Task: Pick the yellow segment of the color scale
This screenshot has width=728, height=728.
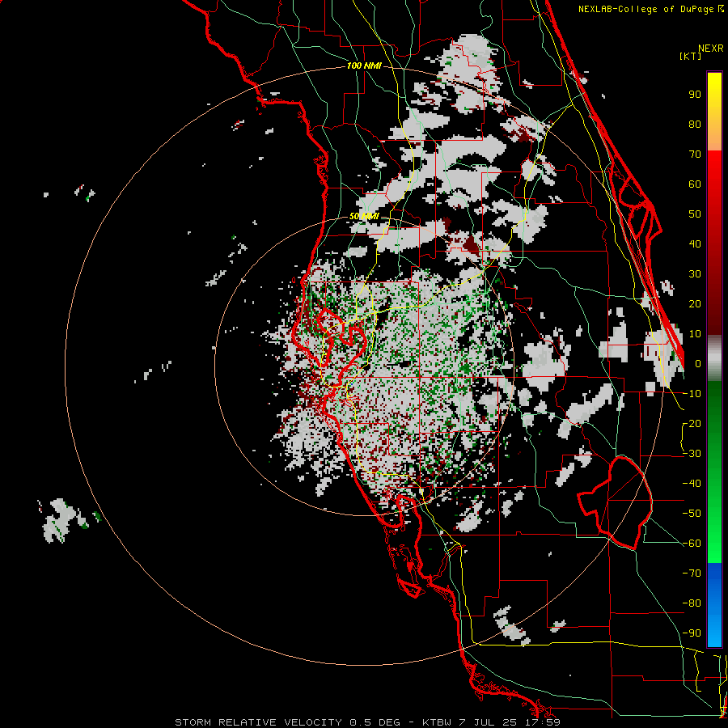Action: pyautogui.click(x=714, y=112)
